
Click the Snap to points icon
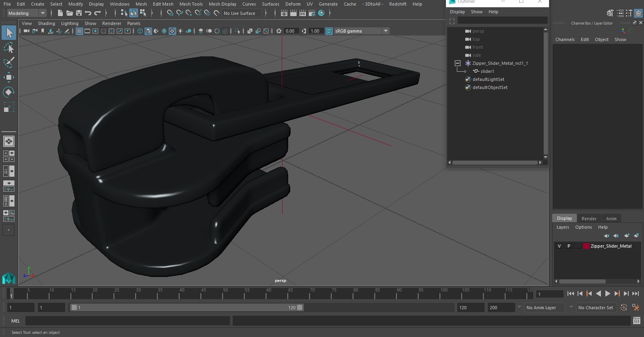pyautogui.click(x=189, y=13)
